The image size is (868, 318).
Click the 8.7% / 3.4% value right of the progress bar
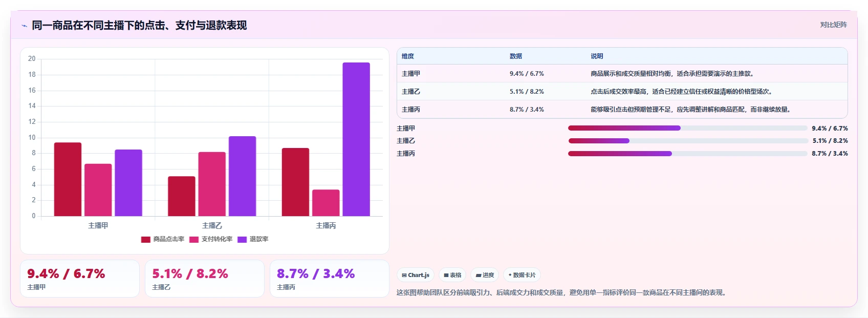coord(830,154)
